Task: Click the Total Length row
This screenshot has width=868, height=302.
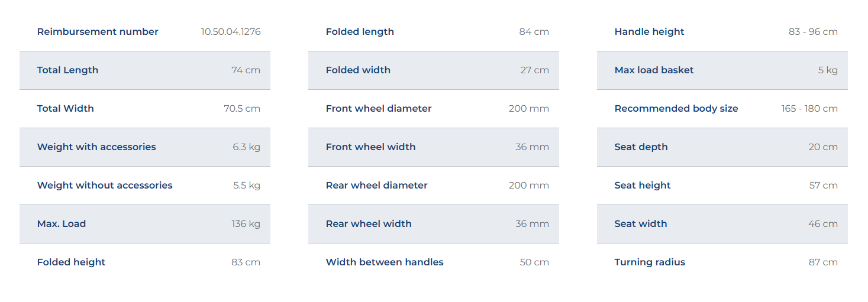Action: tap(145, 70)
